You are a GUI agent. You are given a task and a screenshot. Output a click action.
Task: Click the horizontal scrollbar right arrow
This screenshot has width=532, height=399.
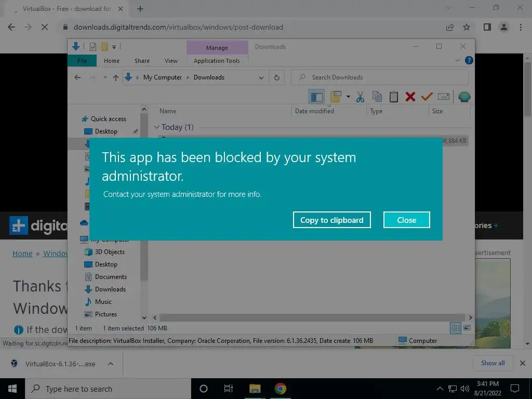click(470, 318)
